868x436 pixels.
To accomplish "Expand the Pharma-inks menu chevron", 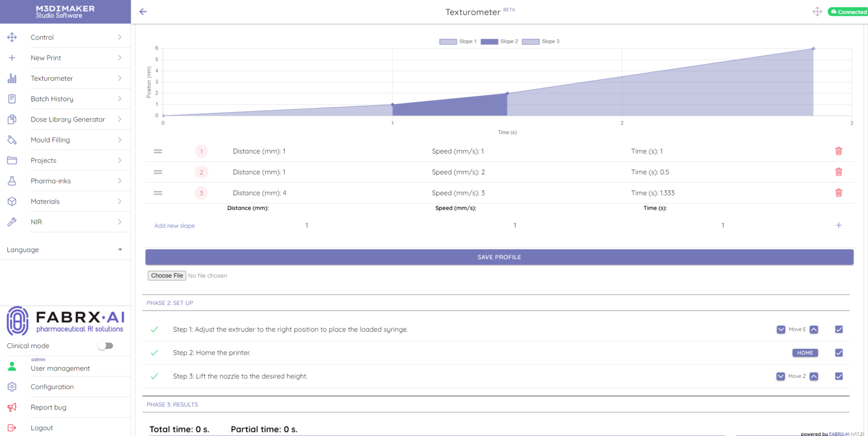I will [120, 181].
